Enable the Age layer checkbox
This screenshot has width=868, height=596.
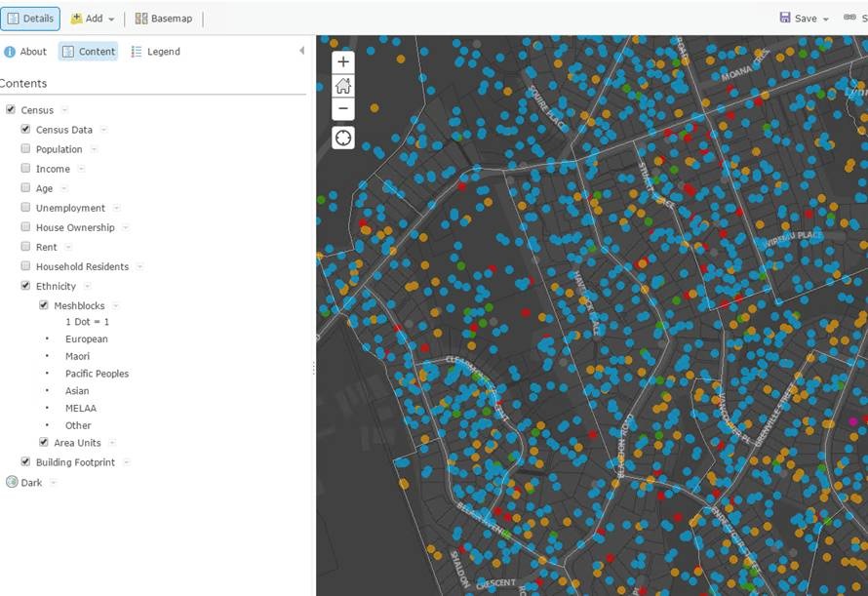click(x=25, y=187)
